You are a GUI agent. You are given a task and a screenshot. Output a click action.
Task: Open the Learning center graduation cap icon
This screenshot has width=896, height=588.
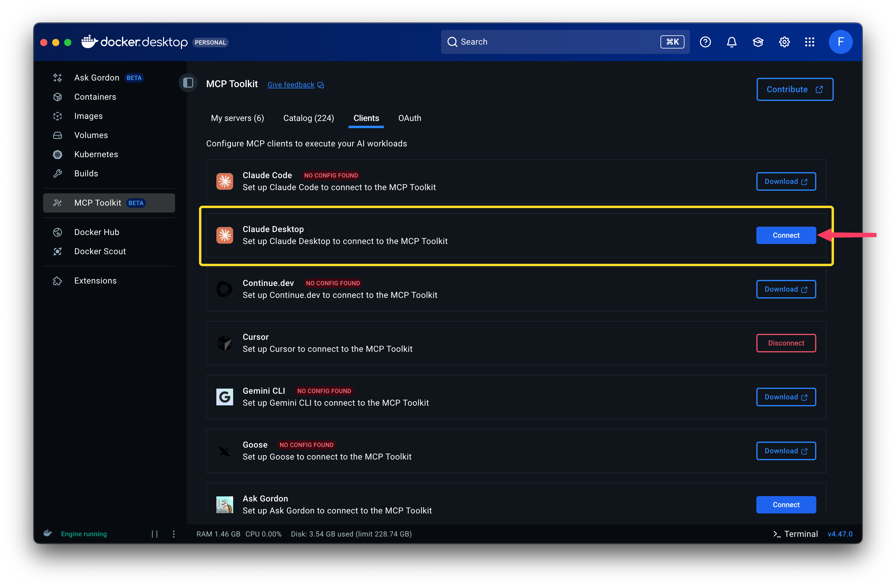[758, 42]
